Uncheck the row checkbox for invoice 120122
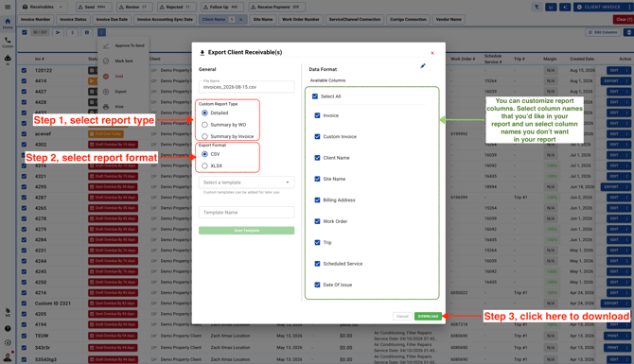This screenshot has height=364, width=634. point(25,70)
